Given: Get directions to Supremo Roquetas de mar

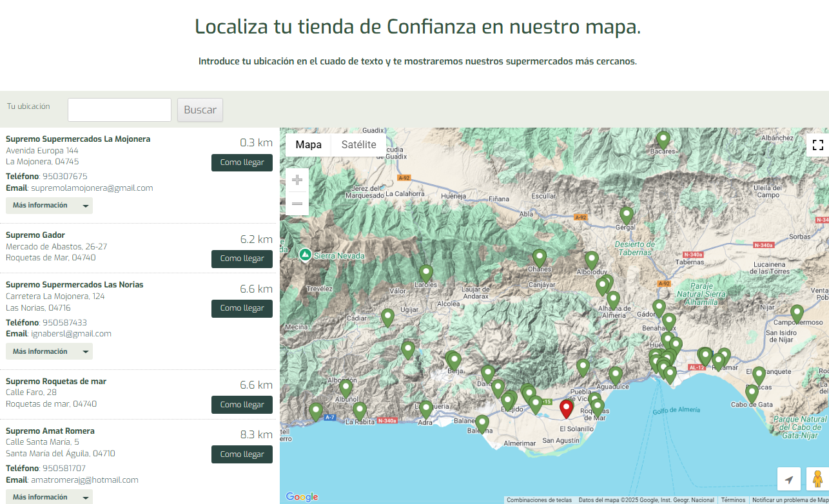Looking at the screenshot, I should [242, 405].
